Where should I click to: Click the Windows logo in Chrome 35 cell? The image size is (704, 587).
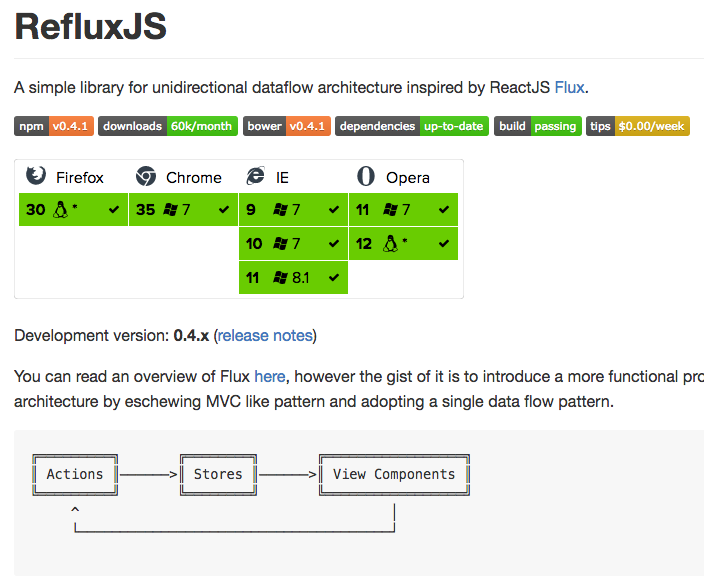pyautogui.click(x=171, y=209)
